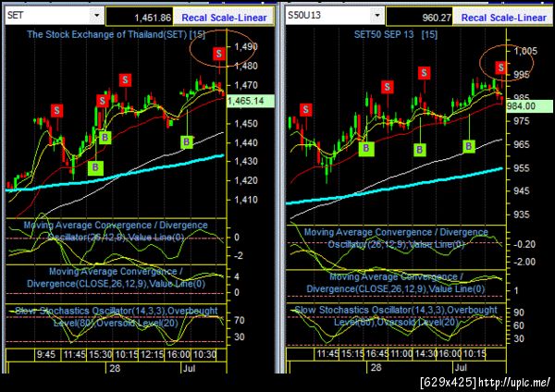Click the 984.00 current price label
Viewport: 555px width, 392px height.
[x=528, y=106]
